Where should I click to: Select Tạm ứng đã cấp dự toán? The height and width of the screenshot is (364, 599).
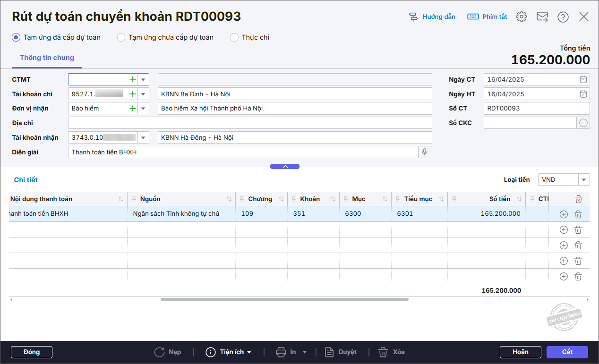coord(16,37)
